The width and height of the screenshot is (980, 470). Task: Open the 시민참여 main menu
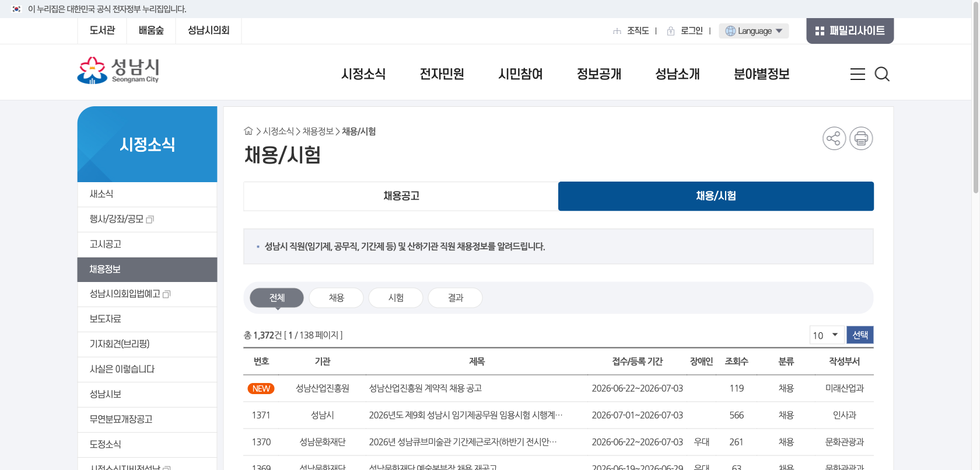520,74
